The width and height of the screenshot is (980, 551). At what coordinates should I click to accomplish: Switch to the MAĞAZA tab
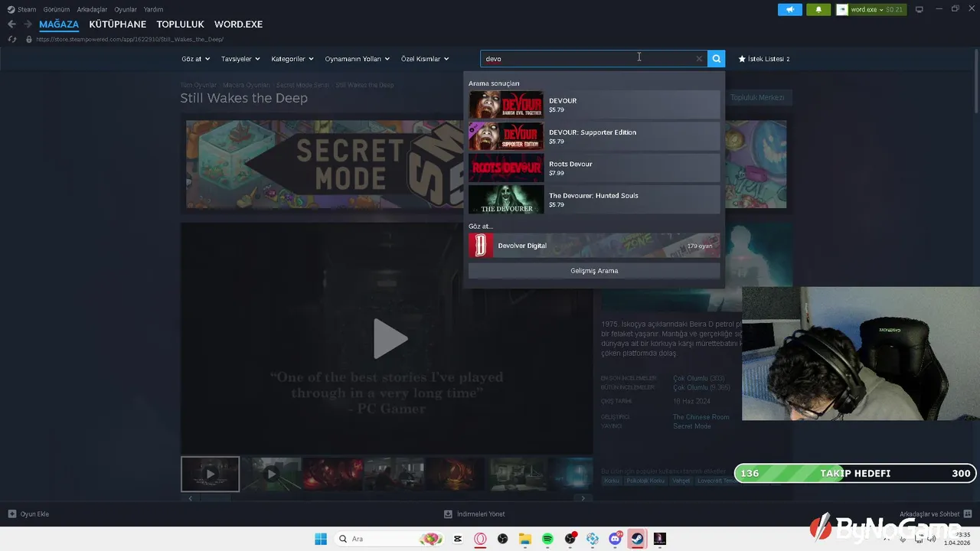(x=59, y=24)
